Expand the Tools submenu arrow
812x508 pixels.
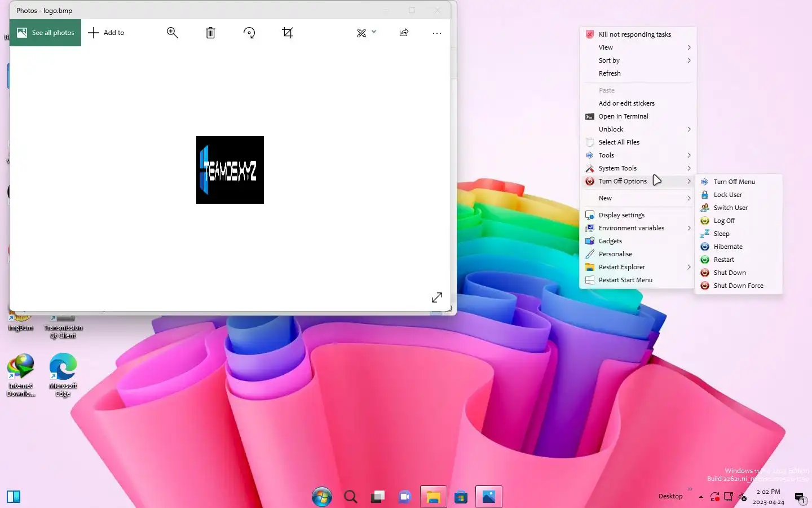click(x=689, y=155)
